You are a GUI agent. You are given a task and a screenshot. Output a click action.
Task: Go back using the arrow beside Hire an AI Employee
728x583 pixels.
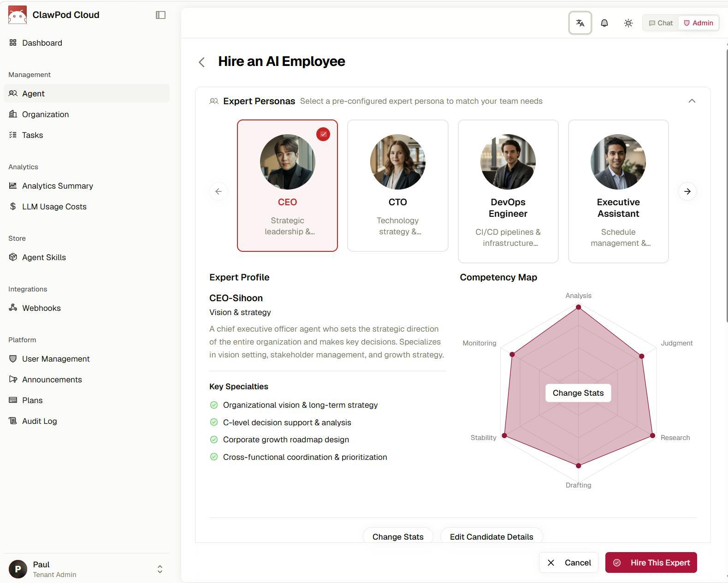[x=201, y=62]
